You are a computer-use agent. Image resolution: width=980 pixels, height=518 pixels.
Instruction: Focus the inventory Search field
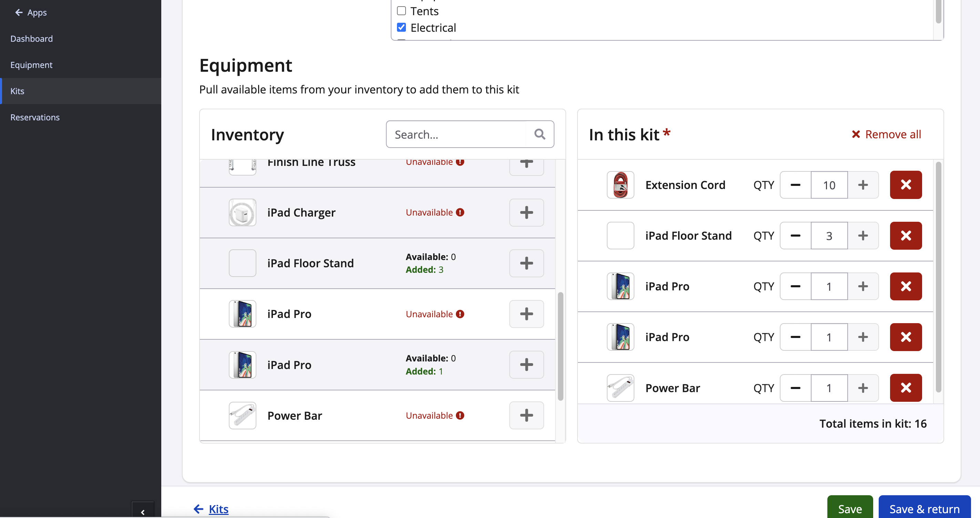tap(470, 134)
